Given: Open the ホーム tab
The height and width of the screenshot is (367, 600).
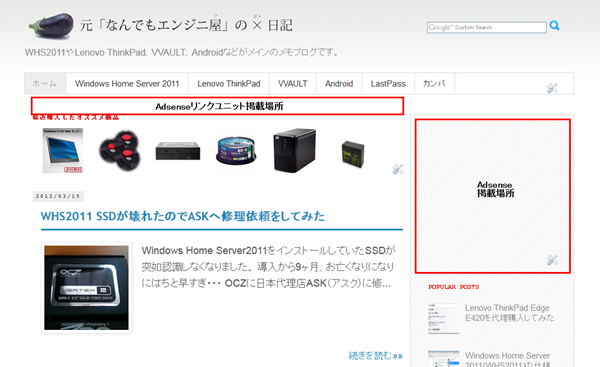Looking at the screenshot, I should pos(45,83).
